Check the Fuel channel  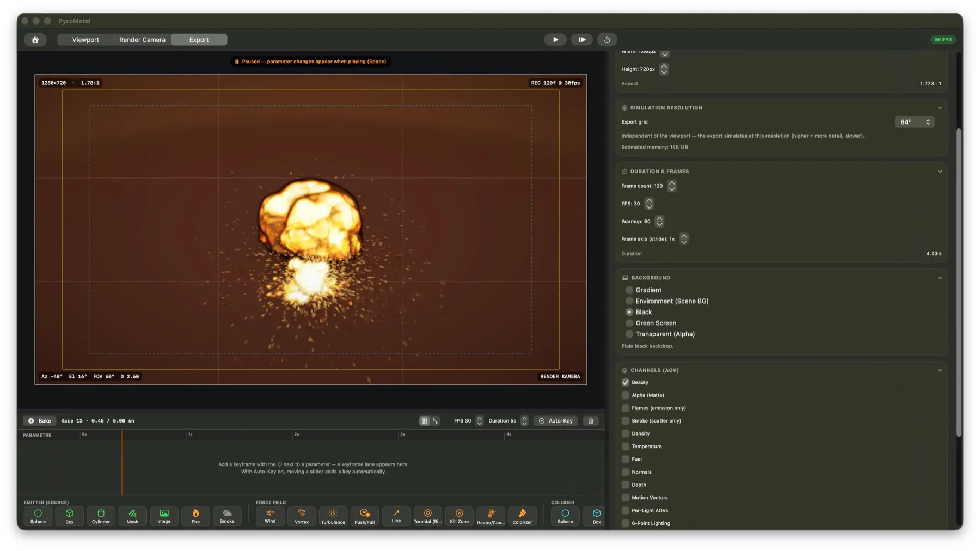[x=626, y=460]
